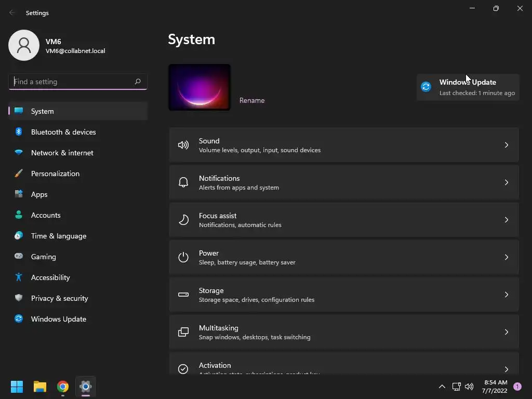Open Multitasking settings row

click(344, 332)
